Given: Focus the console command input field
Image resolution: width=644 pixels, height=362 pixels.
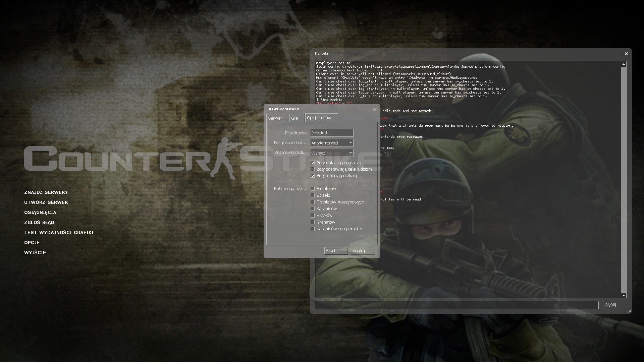Looking at the screenshot, I should pyautogui.click(x=457, y=305).
